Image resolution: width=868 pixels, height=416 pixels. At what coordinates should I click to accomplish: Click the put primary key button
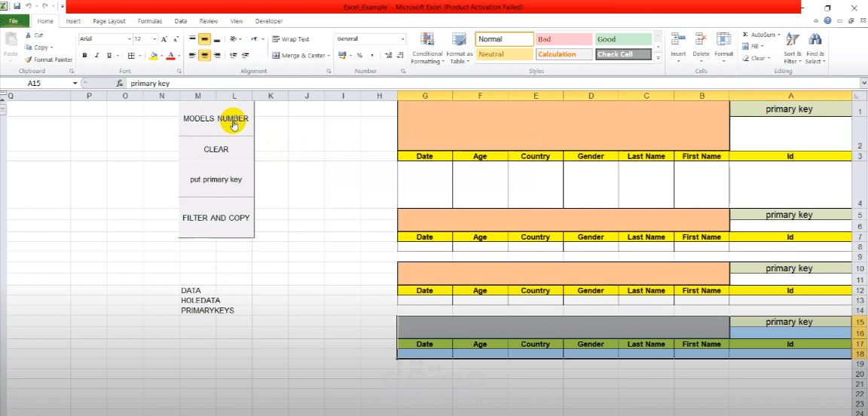coord(216,179)
